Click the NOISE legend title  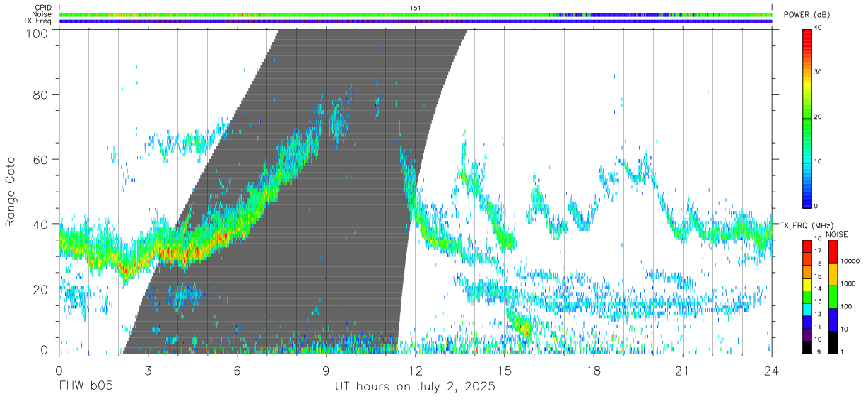tap(836, 234)
